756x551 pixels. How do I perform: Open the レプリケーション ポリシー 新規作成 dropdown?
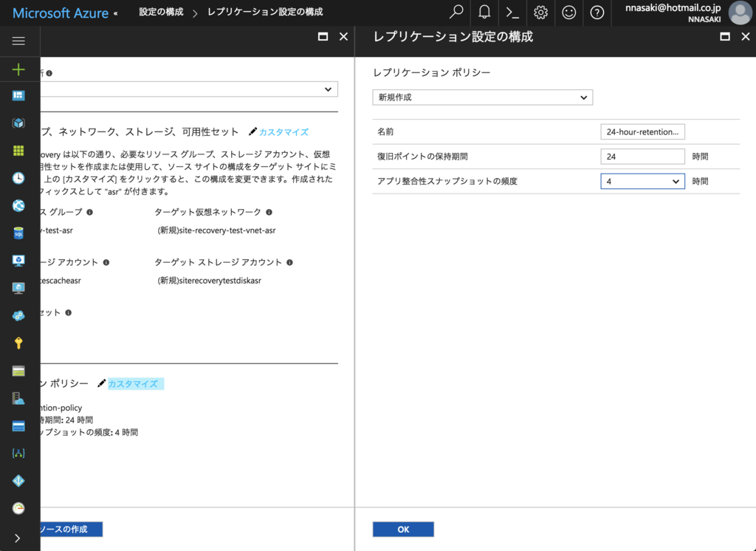coord(483,97)
